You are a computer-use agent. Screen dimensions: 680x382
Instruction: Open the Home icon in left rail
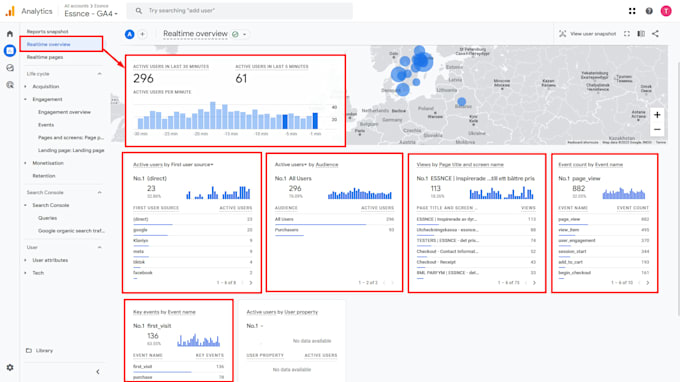click(x=10, y=34)
